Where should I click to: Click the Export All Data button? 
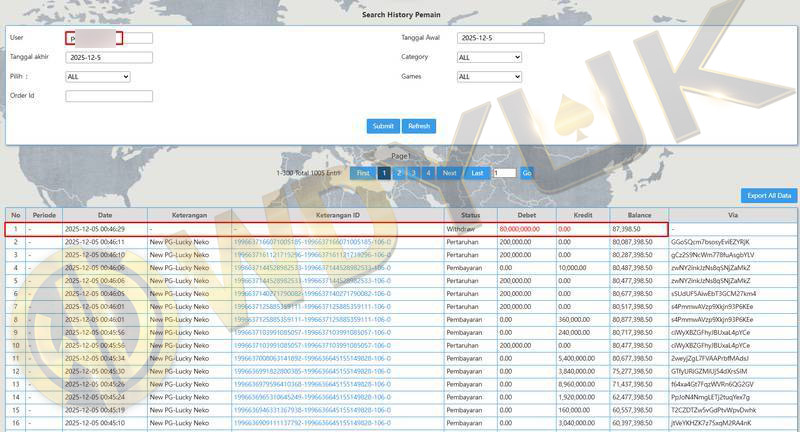pyautogui.click(x=768, y=195)
